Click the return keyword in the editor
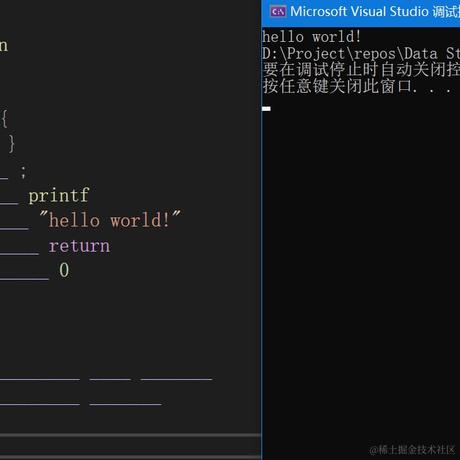 (79, 247)
